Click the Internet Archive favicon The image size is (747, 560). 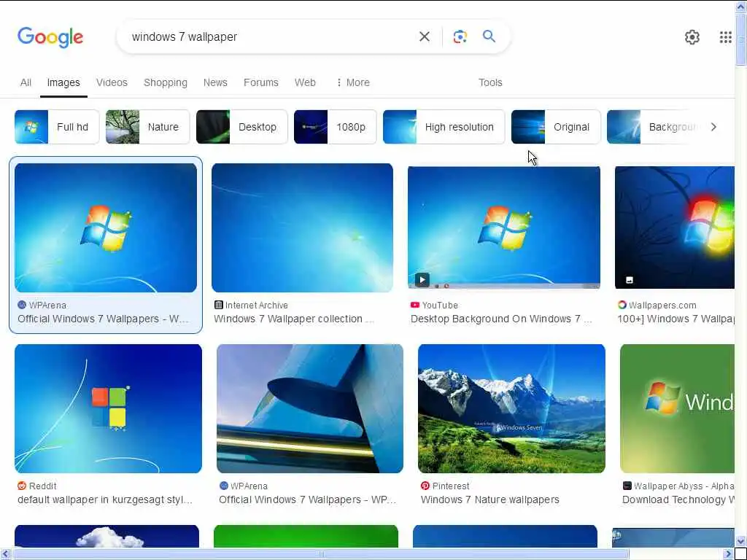click(218, 305)
